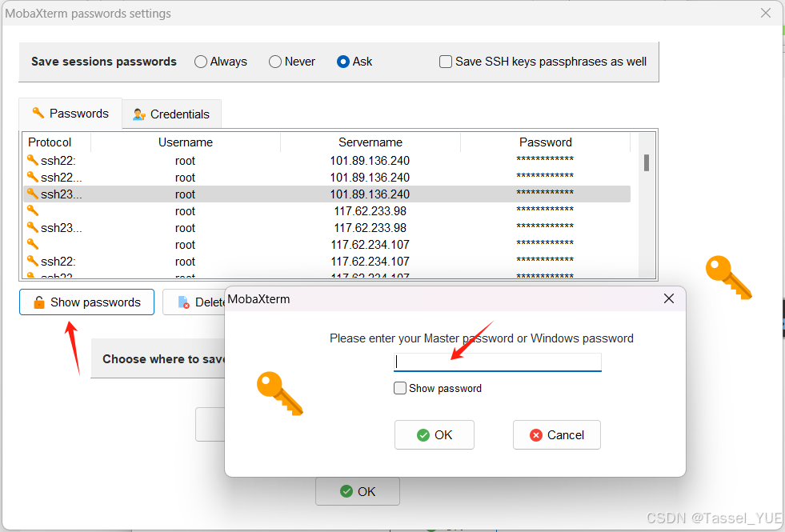The width and height of the screenshot is (785, 532).
Task: Click masked password in highlighted ssh23 row
Action: [x=545, y=193]
